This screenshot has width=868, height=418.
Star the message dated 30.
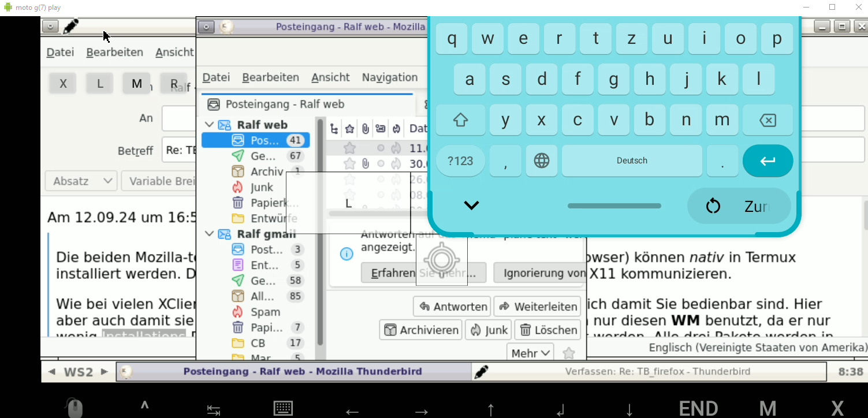point(349,164)
